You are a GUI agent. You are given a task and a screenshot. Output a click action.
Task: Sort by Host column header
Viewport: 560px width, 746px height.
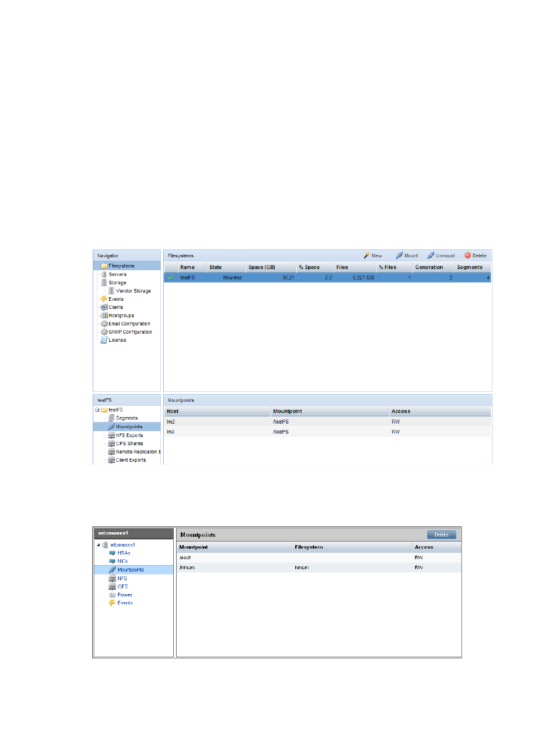click(x=217, y=411)
